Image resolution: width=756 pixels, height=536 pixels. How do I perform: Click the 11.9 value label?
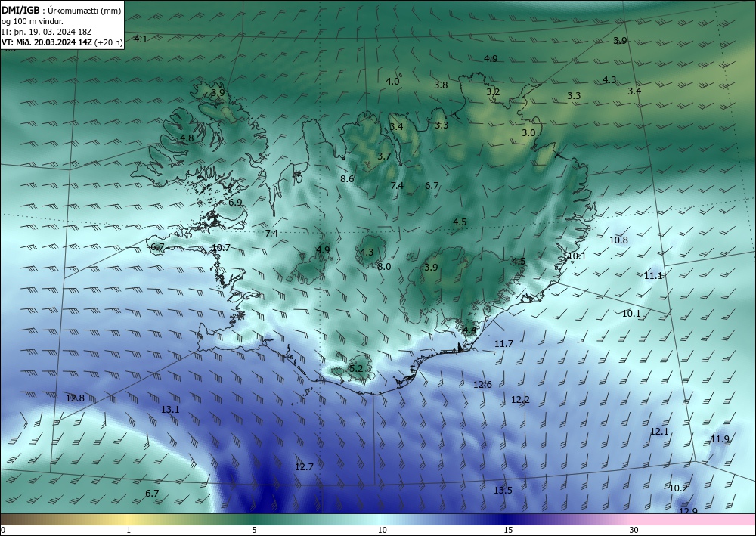(720, 439)
